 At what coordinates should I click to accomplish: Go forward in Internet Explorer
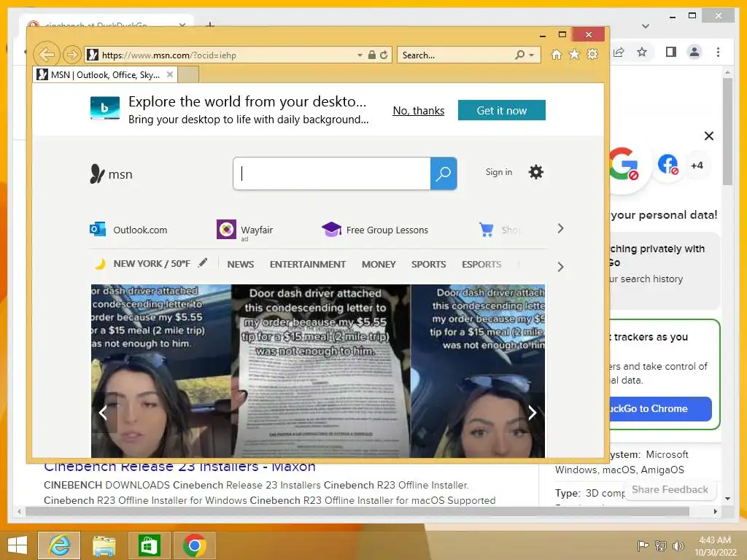[x=72, y=55]
